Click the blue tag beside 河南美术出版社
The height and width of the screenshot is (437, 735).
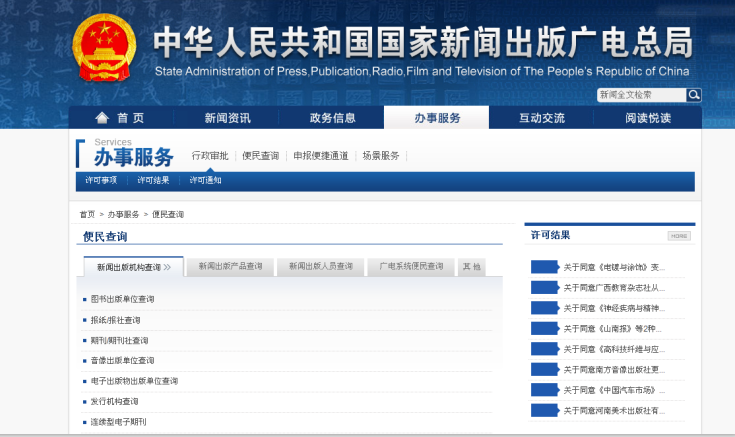[545, 410]
